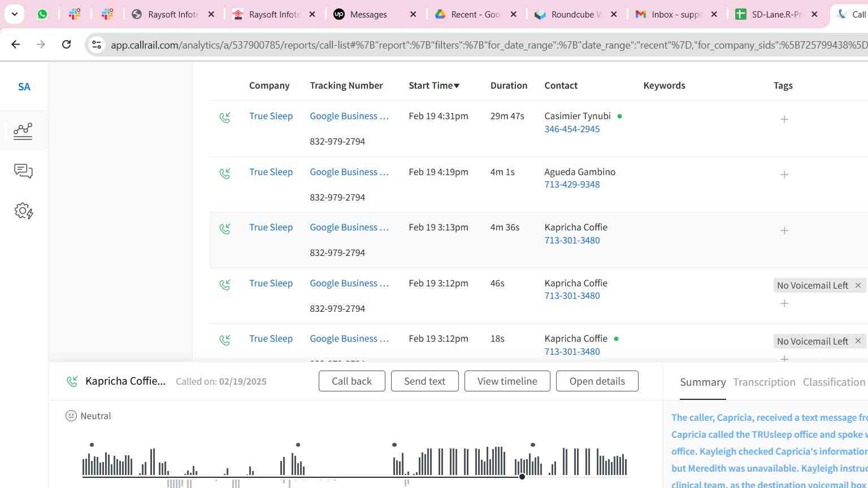The width and height of the screenshot is (868, 488).
Task: Close the Recent Google Drive tab
Action: (513, 14)
